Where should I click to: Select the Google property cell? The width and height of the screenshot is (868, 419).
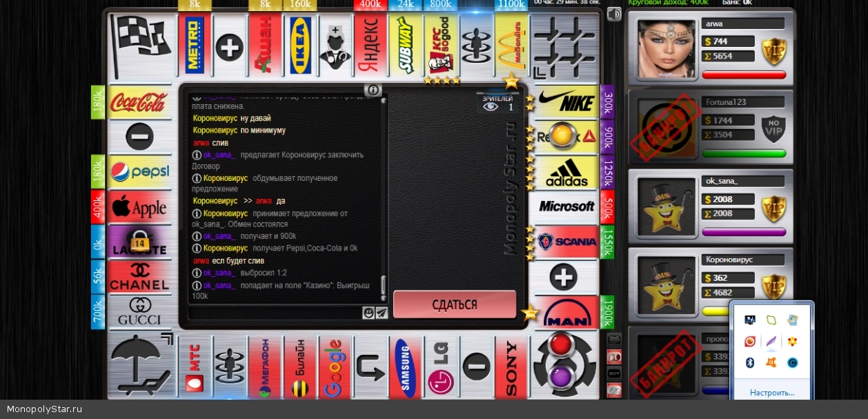[x=335, y=367]
